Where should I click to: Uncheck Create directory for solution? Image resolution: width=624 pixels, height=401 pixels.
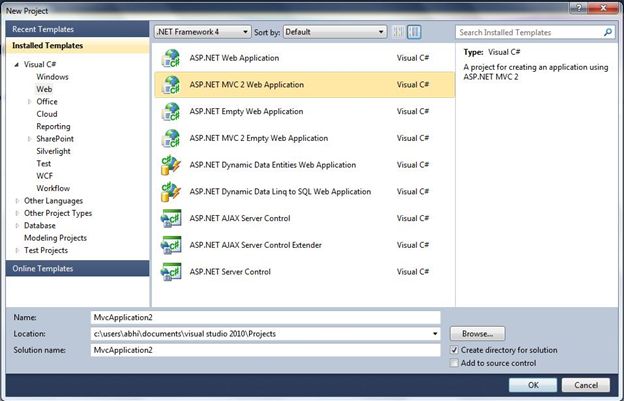click(456, 350)
